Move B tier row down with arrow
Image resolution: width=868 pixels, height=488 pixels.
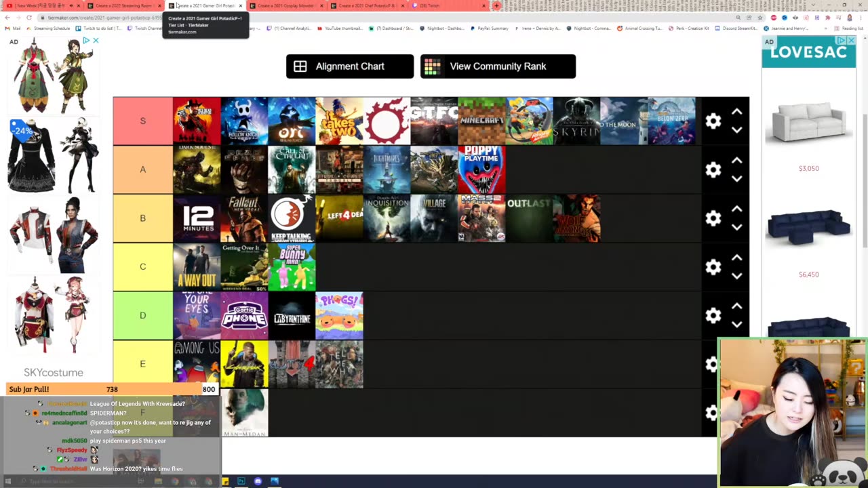click(737, 227)
